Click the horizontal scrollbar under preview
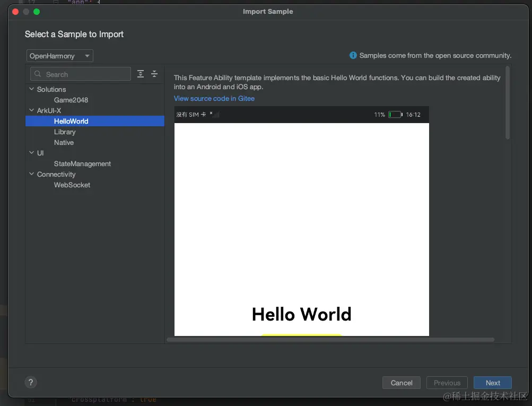532x406 pixels. 330,340
